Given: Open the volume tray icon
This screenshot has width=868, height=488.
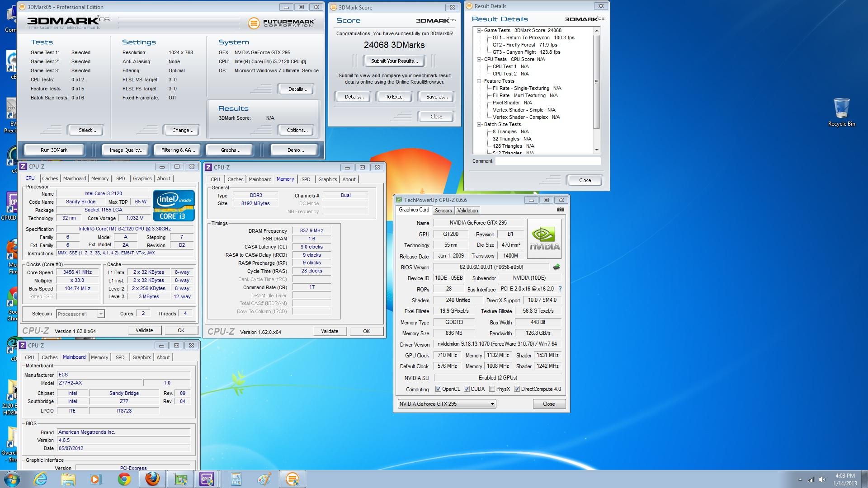Looking at the screenshot, I should tap(822, 479).
